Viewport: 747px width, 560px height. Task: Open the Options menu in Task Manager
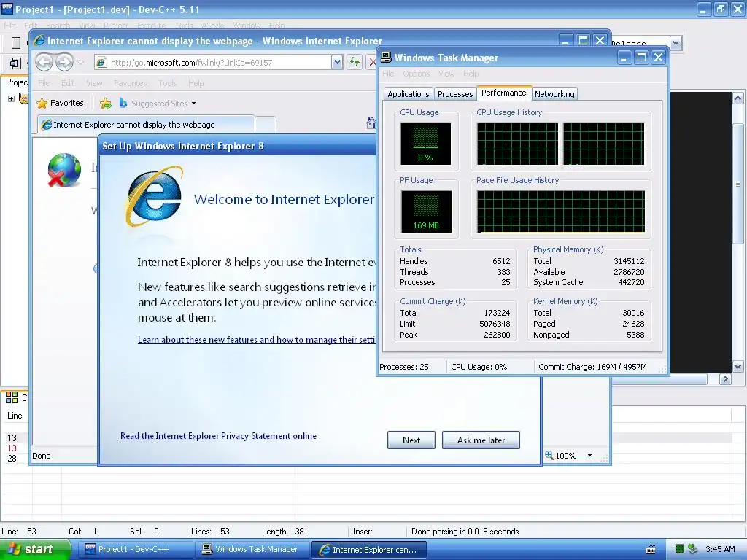point(416,74)
